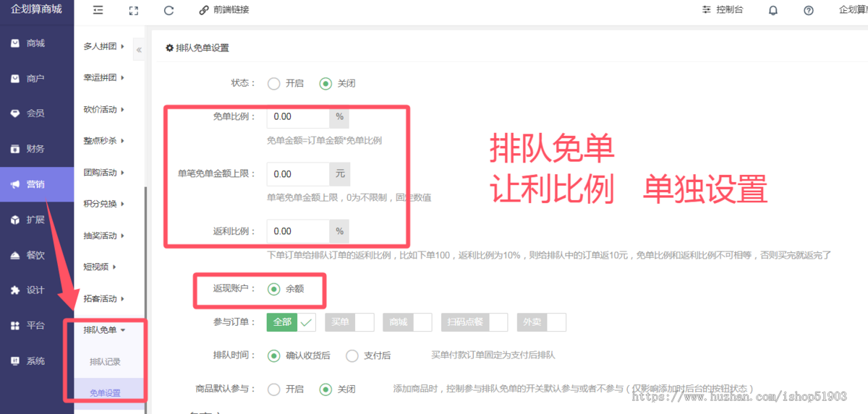Click the 商户 sidebar icon

[15, 78]
